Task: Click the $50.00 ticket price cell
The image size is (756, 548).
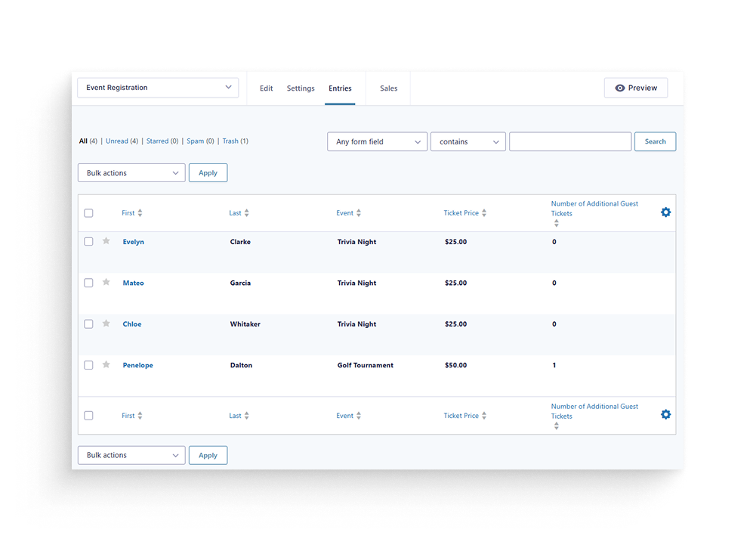Action: pyautogui.click(x=455, y=365)
